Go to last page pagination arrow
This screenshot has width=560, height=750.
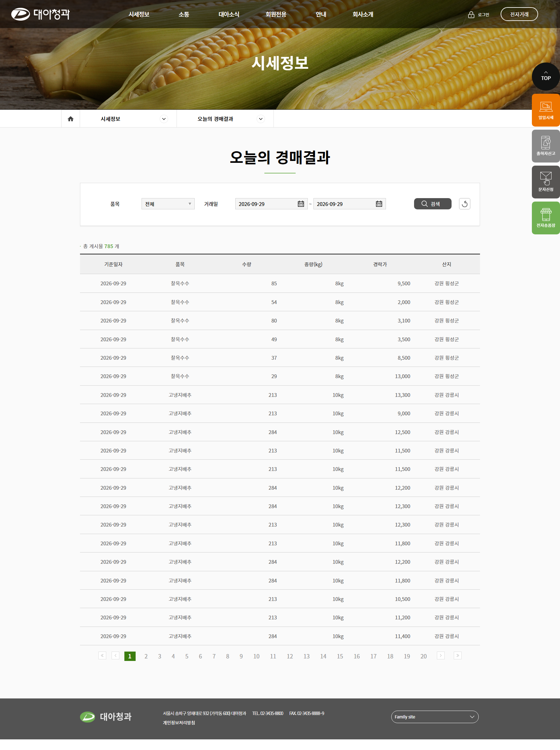click(x=457, y=655)
